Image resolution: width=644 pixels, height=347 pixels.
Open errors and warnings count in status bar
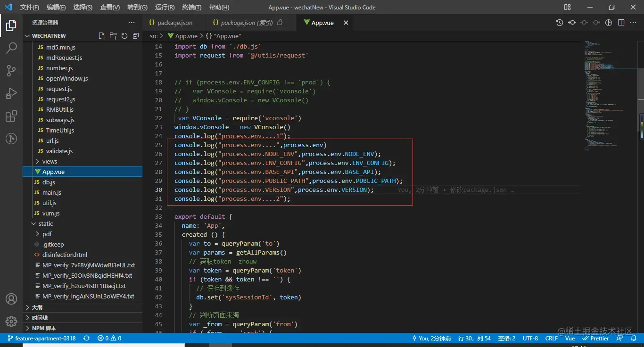click(109, 338)
